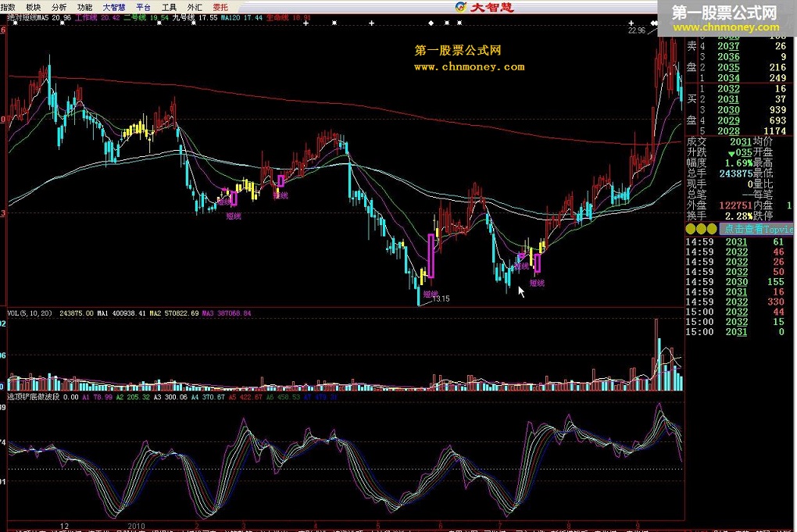
Task: Open the 大智慧 menu item
Action: (x=114, y=7)
